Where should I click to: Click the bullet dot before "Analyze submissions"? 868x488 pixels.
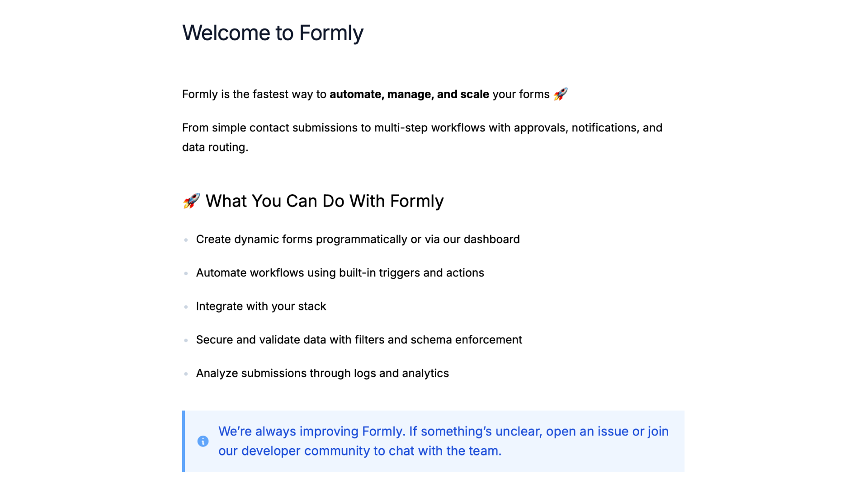pos(186,374)
